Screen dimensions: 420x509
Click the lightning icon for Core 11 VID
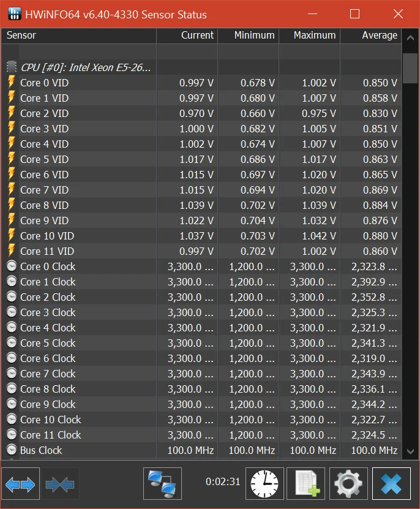(12, 251)
